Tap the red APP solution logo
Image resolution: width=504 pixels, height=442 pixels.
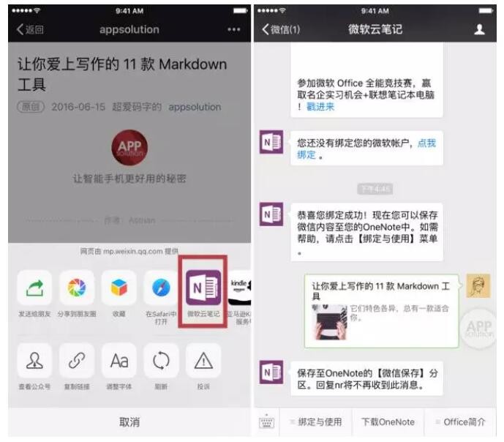129,148
